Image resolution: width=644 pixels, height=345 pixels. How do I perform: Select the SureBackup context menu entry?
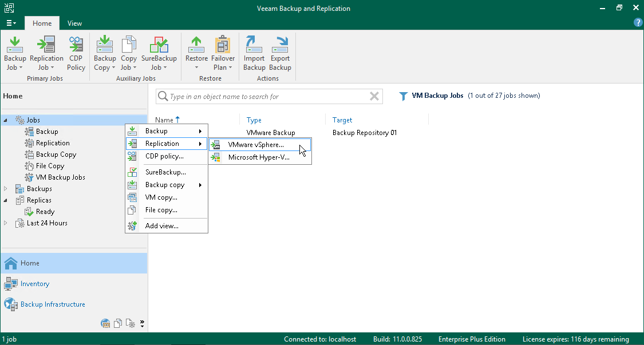tap(165, 172)
